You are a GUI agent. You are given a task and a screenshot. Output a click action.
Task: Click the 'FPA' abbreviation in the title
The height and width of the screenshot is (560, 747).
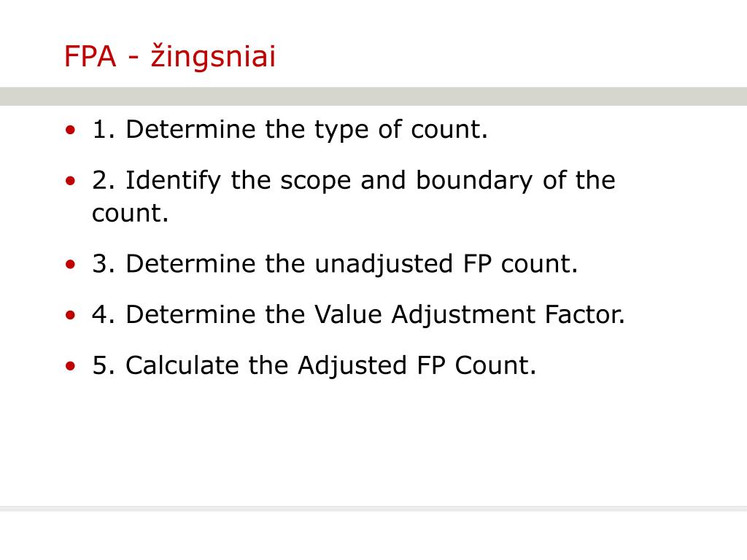click(x=90, y=57)
